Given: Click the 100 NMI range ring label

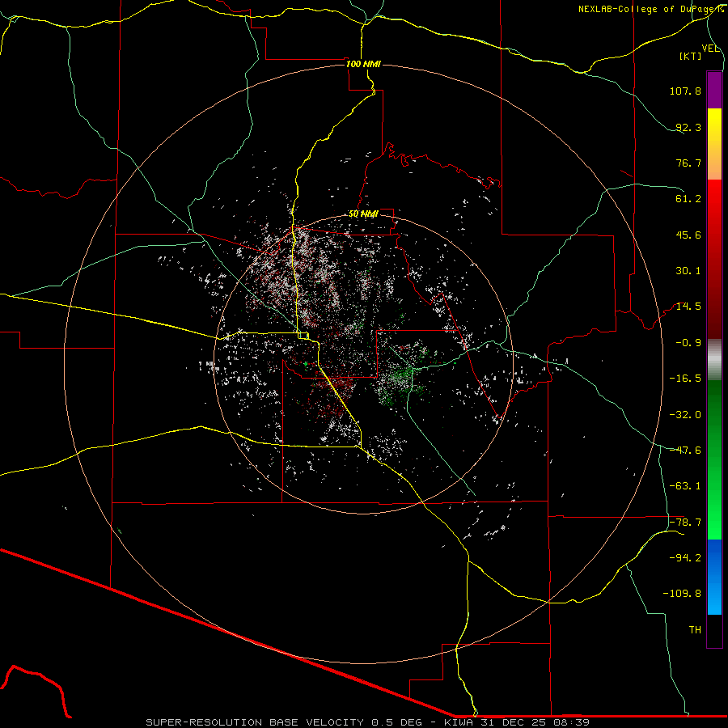Looking at the screenshot, I should tap(362, 64).
